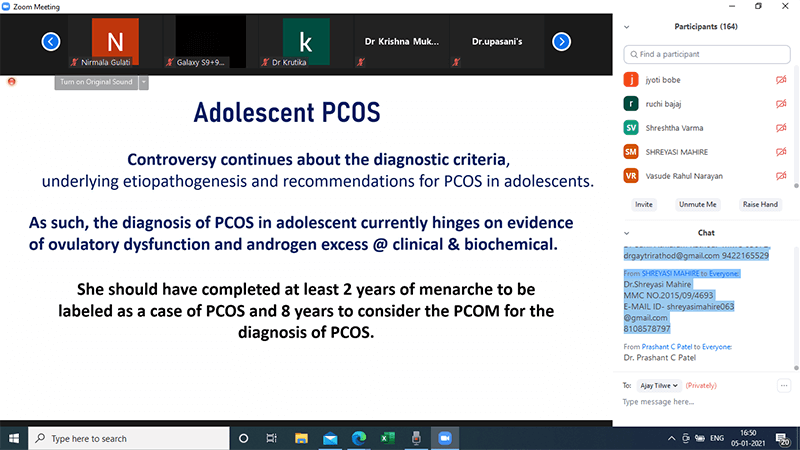
Task: Open Microsoft Edge from taskbar
Action: pyautogui.click(x=358, y=438)
